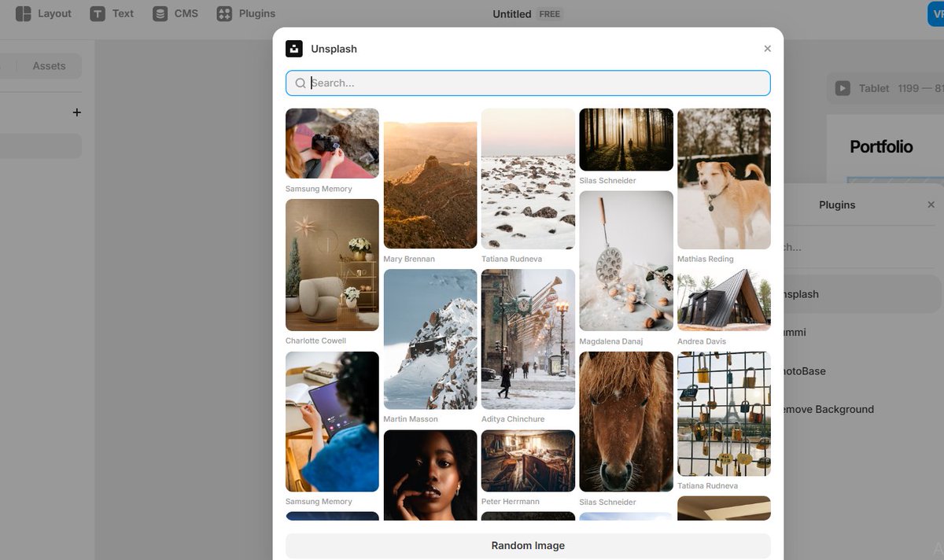Focus the Unsplash search field
The image size is (944, 560).
pos(528,83)
